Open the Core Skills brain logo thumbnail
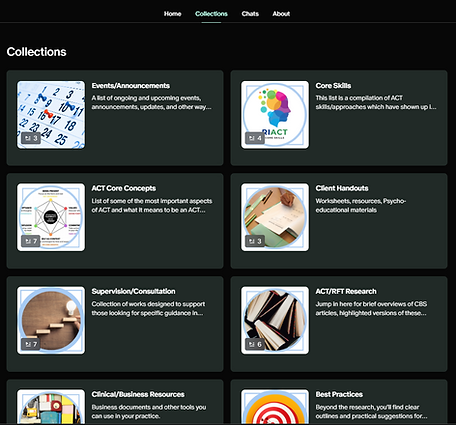456x425 pixels. point(275,115)
